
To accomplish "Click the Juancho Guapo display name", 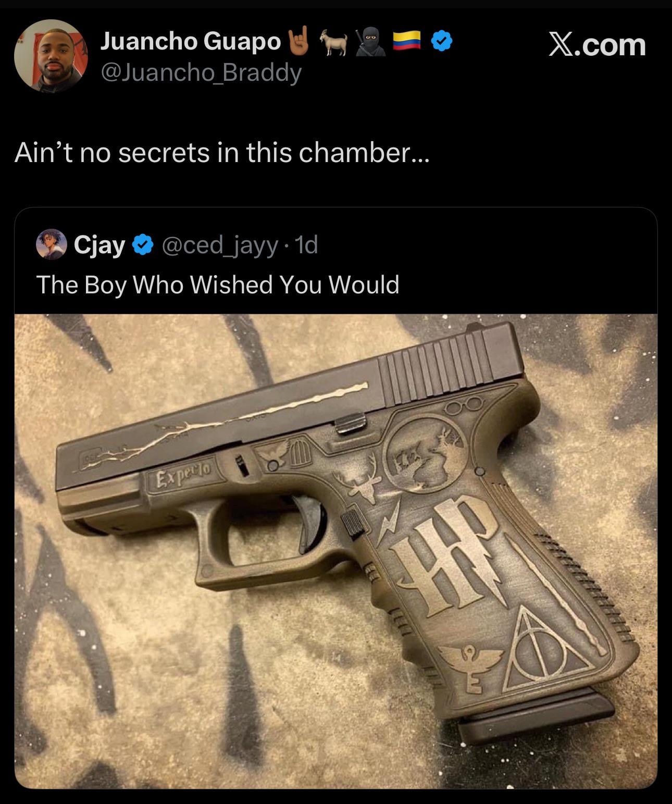I will pos(190,42).
